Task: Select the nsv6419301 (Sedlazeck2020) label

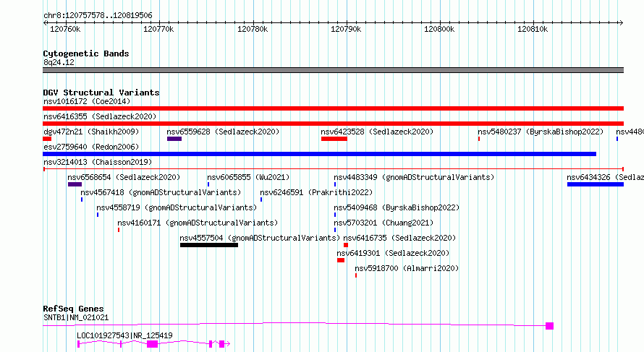Action: click(x=393, y=253)
